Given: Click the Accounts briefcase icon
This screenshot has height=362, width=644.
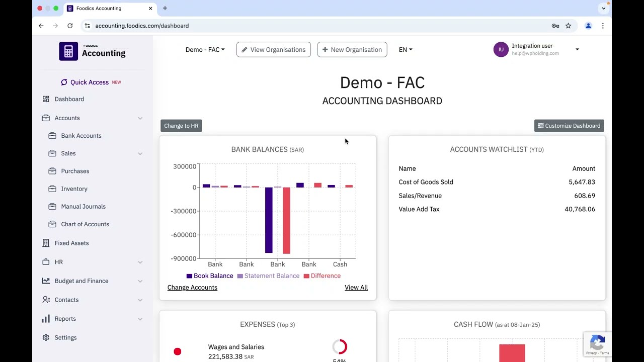Looking at the screenshot, I should [x=46, y=118].
